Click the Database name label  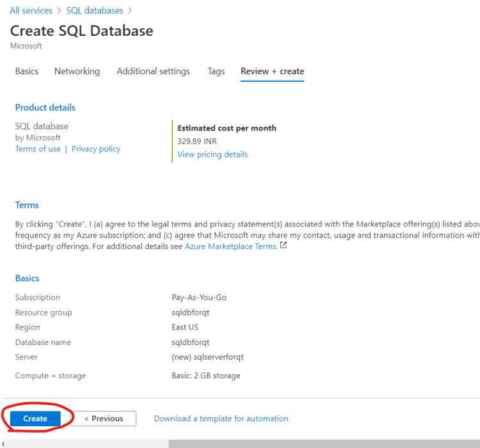click(x=43, y=342)
